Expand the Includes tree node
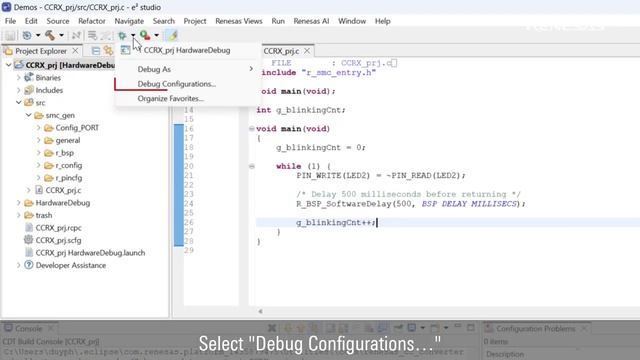 18,90
